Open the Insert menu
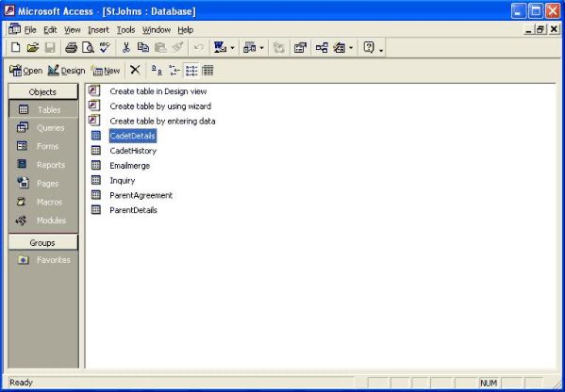This screenshot has height=392, width=565. point(98,30)
